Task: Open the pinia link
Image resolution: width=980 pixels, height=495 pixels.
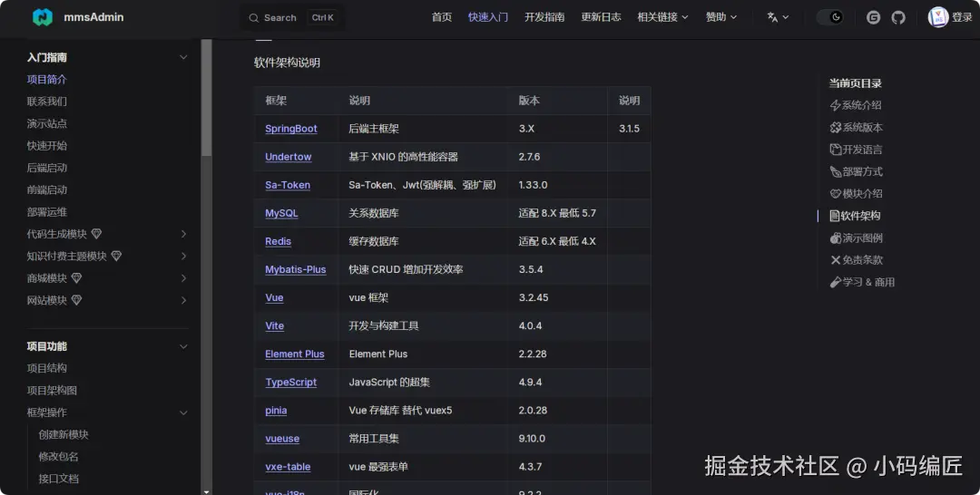Action: coord(276,410)
